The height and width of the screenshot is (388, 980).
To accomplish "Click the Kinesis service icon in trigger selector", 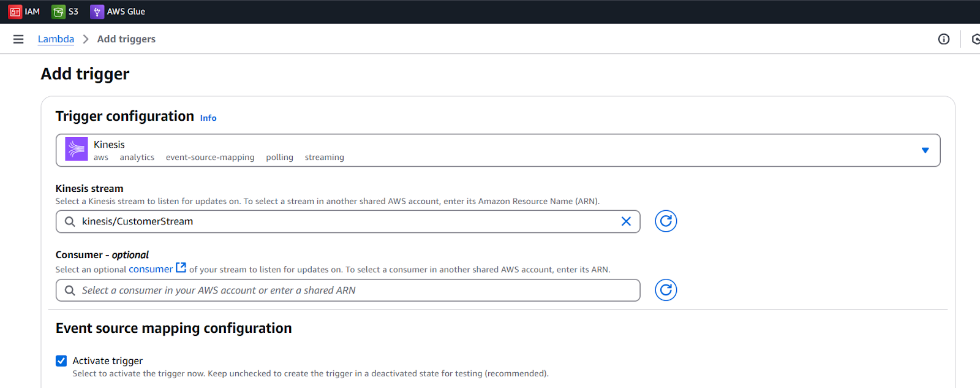I will [77, 150].
